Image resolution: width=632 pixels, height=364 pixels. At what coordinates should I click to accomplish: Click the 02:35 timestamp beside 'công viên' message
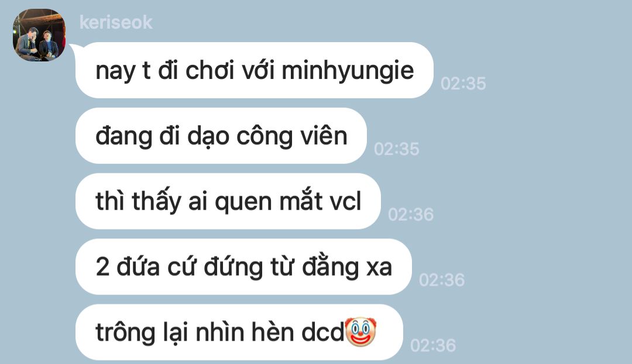point(397,149)
